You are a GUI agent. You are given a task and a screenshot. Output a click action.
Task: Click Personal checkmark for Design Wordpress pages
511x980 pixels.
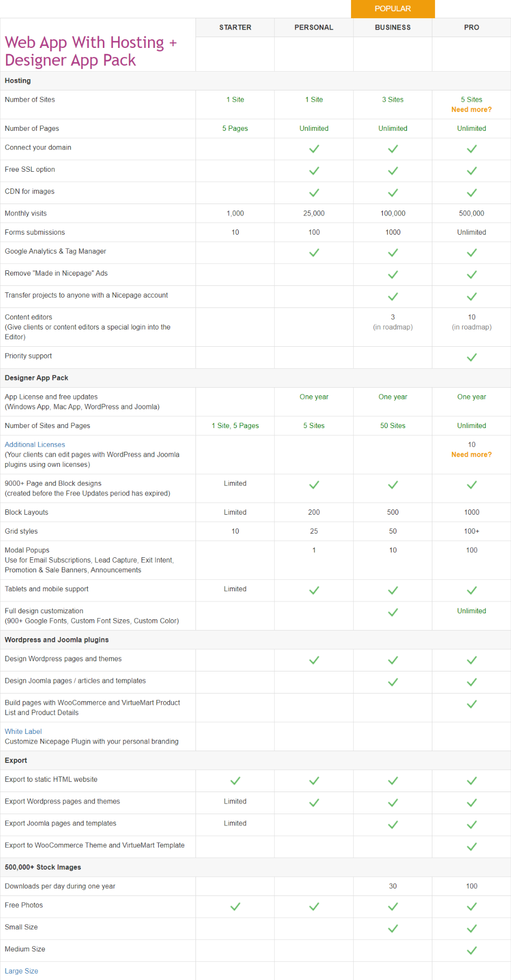[314, 660]
